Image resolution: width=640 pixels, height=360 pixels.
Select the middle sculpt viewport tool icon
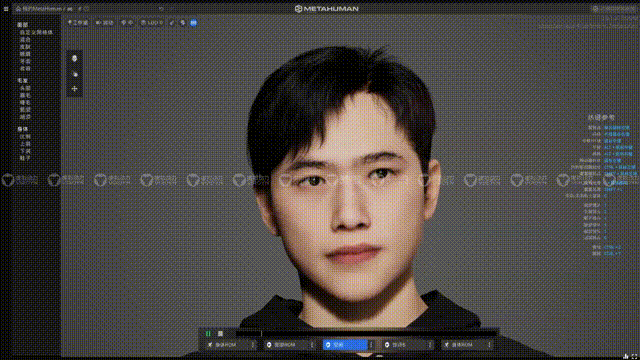click(74, 74)
